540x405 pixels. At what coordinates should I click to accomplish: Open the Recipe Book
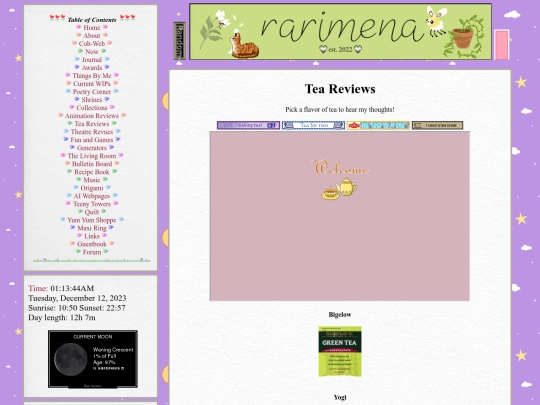pyautogui.click(x=92, y=172)
